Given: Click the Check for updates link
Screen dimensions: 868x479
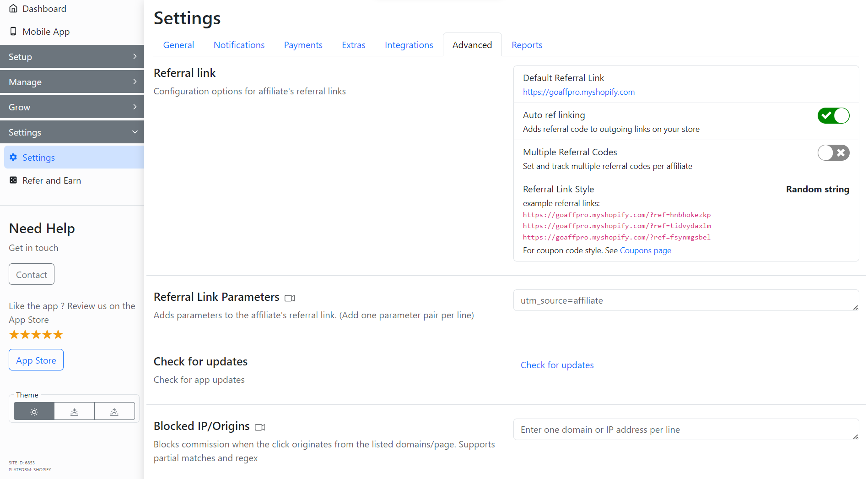Looking at the screenshot, I should pos(557,365).
